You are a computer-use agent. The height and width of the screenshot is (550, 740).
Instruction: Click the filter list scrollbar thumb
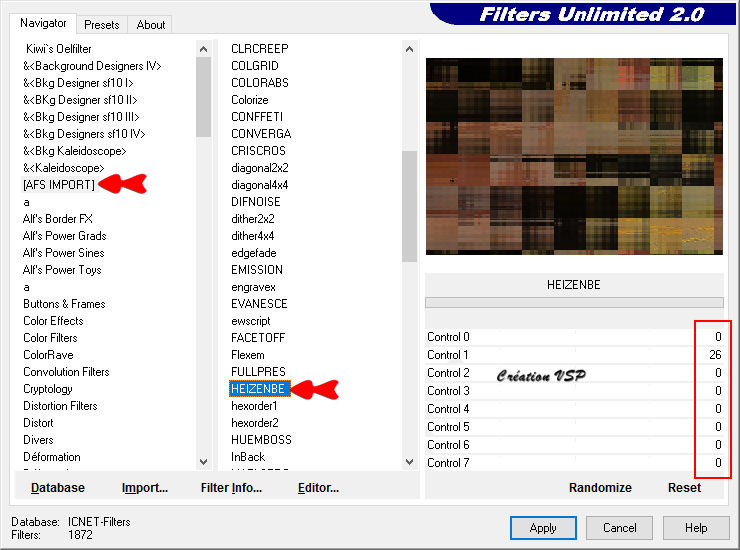409,206
